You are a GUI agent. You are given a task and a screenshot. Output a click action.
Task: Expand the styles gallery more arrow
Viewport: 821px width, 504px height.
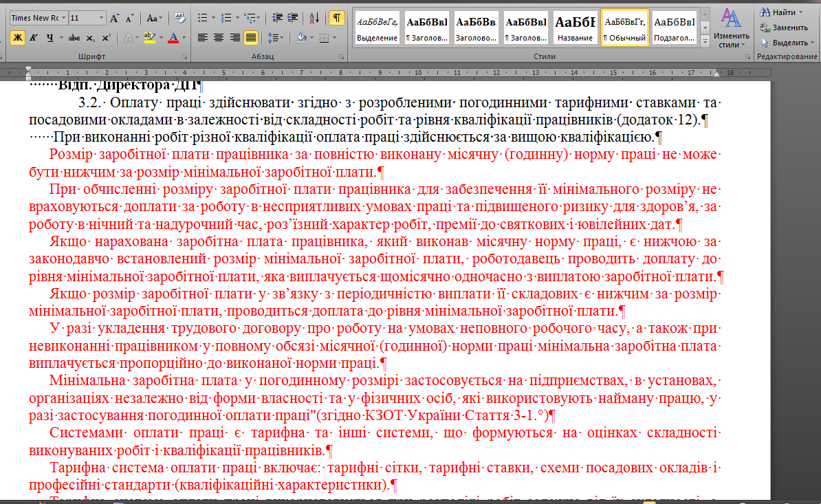pyautogui.click(x=705, y=41)
